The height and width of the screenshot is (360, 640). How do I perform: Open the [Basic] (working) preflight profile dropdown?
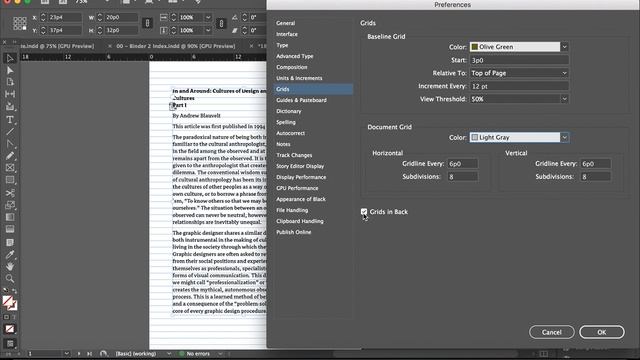(x=169, y=353)
